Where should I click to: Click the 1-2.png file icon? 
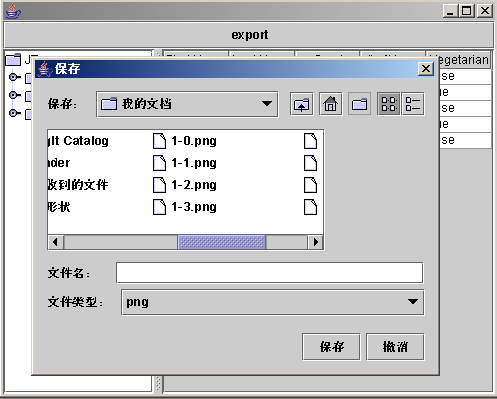[x=159, y=185]
